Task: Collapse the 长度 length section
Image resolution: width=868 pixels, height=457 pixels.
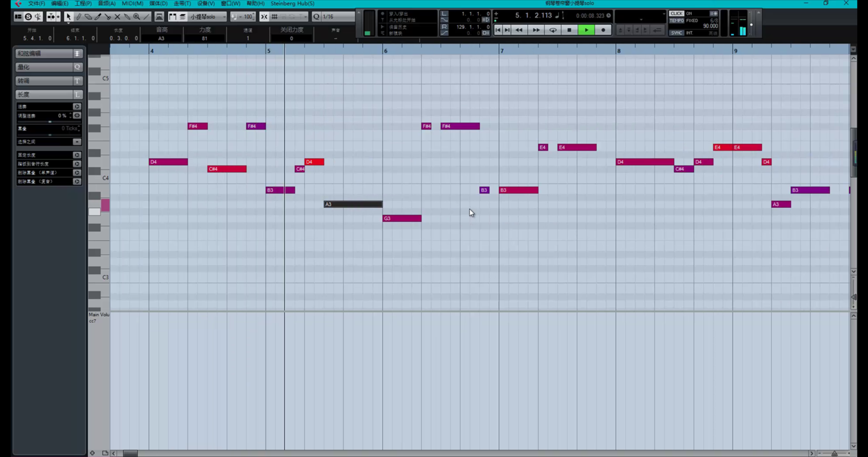Action: (x=48, y=94)
